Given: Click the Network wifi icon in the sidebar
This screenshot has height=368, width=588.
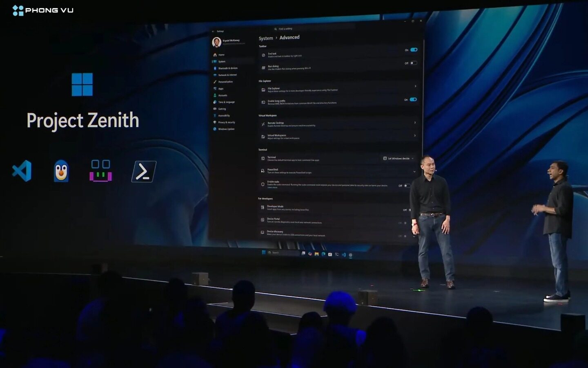Looking at the screenshot, I should pos(215,75).
